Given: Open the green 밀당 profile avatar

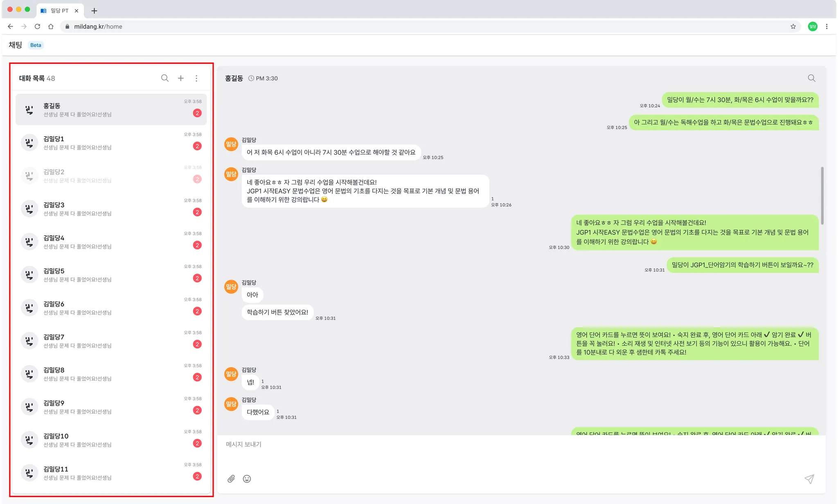Looking at the screenshot, I should pos(813,27).
